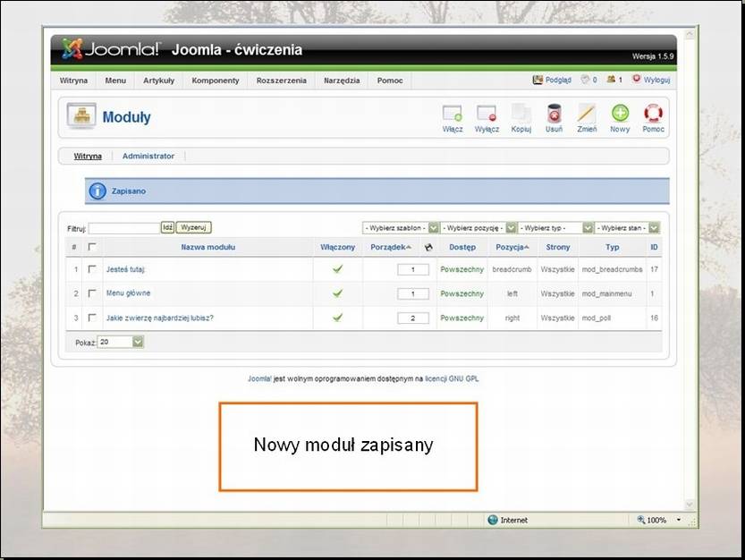
Task: Click the Zmień edit icon
Action: [587, 114]
